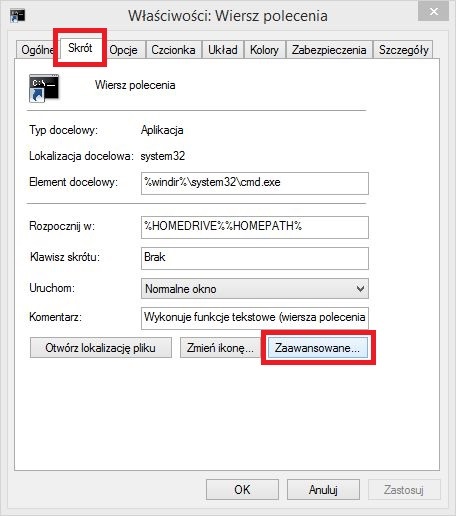Click into the Klawisz skrótu field
456x516 pixels.
(x=255, y=258)
